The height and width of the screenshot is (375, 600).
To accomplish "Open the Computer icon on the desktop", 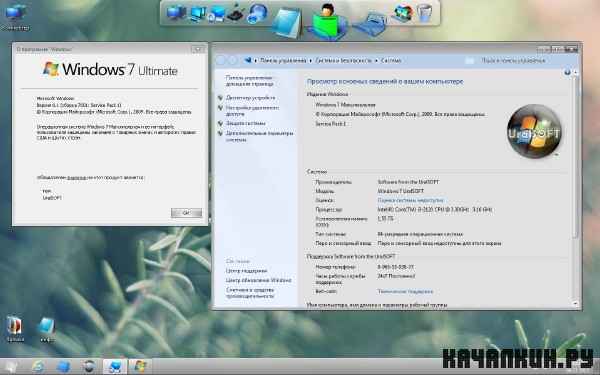I will coord(15,16).
